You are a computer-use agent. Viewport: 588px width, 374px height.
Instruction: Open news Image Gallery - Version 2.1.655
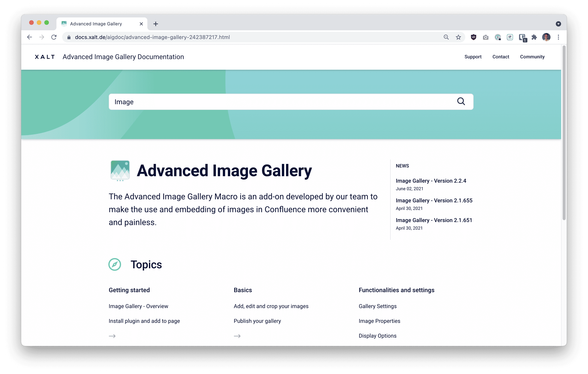(434, 200)
